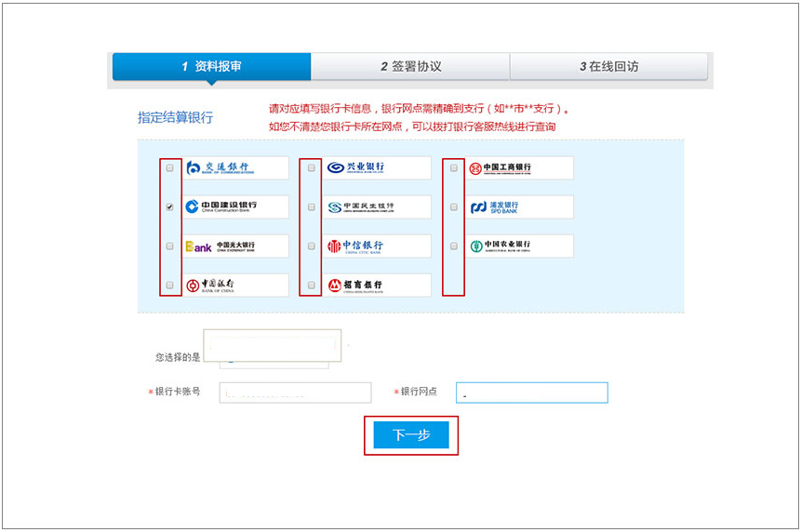The image size is (801, 532).
Task: Tick the China Minsheng Bank (中国民生银行) checkbox
Action: pos(311,206)
